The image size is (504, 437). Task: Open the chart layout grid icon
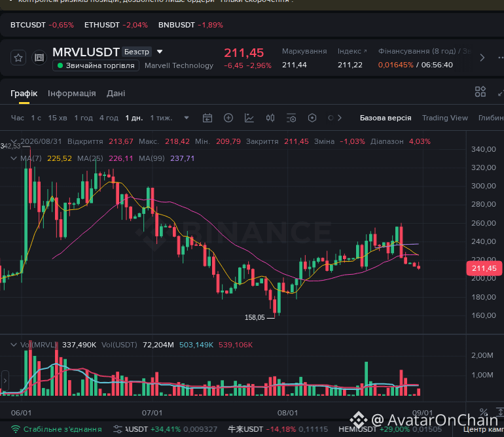tap(480, 92)
